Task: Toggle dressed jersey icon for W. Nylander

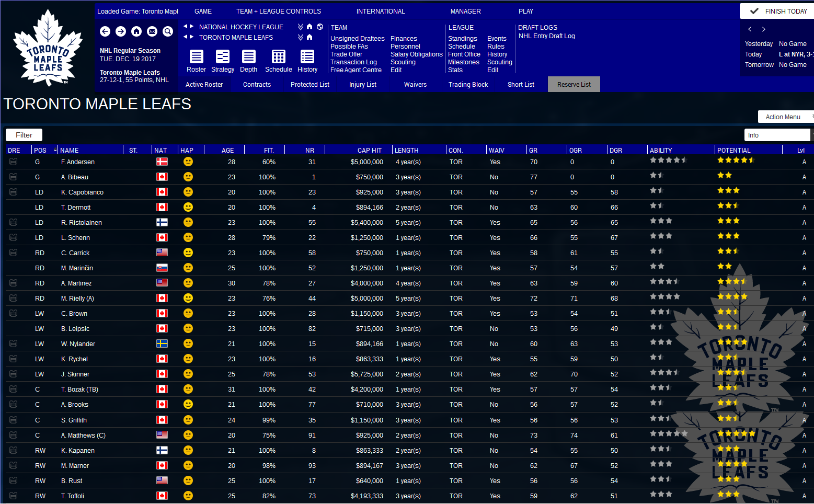Action: [x=14, y=343]
